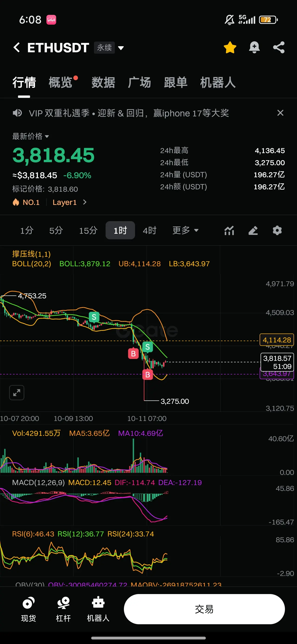
Task: Open the VIP 双重礼遇季 announcement
Action: 129,113
